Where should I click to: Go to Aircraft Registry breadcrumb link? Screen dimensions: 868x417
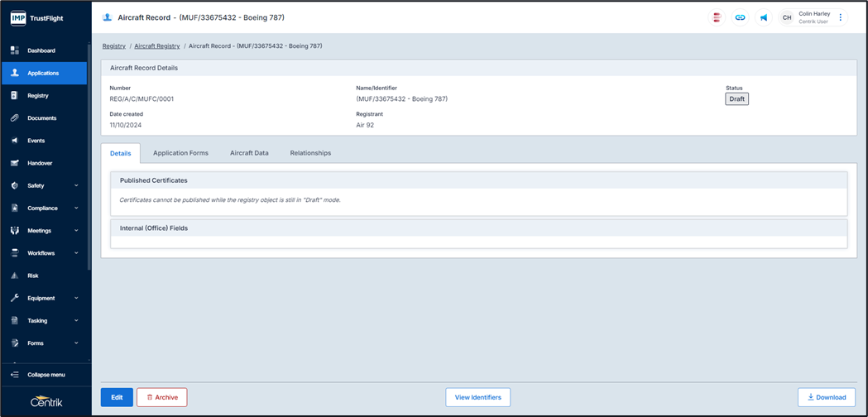click(156, 46)
